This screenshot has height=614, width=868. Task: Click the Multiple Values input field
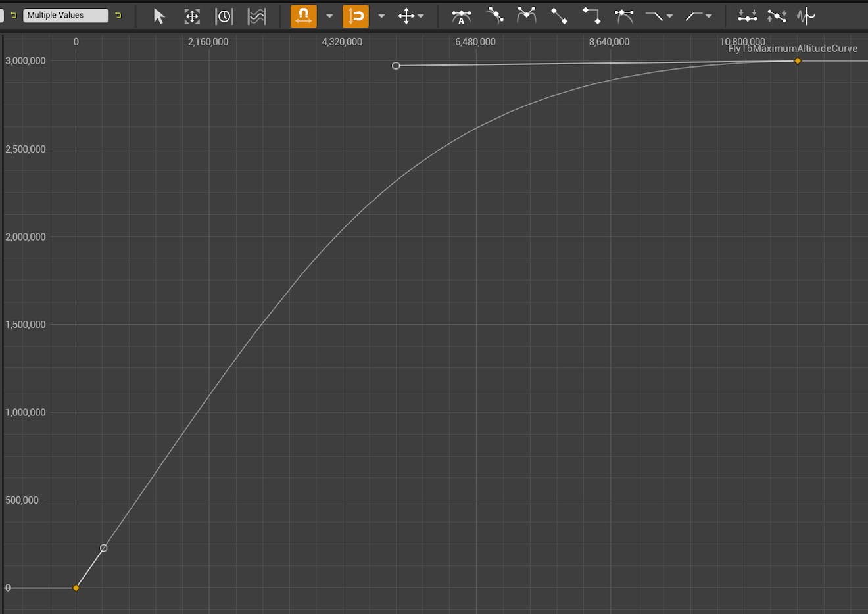(66, 15)
